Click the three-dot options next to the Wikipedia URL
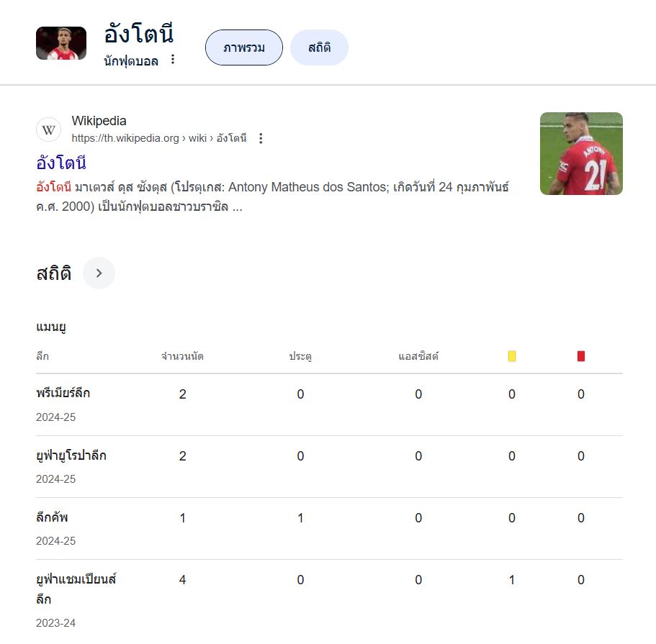The height and width of the screenshot is (644, 656). pos(261,138)
